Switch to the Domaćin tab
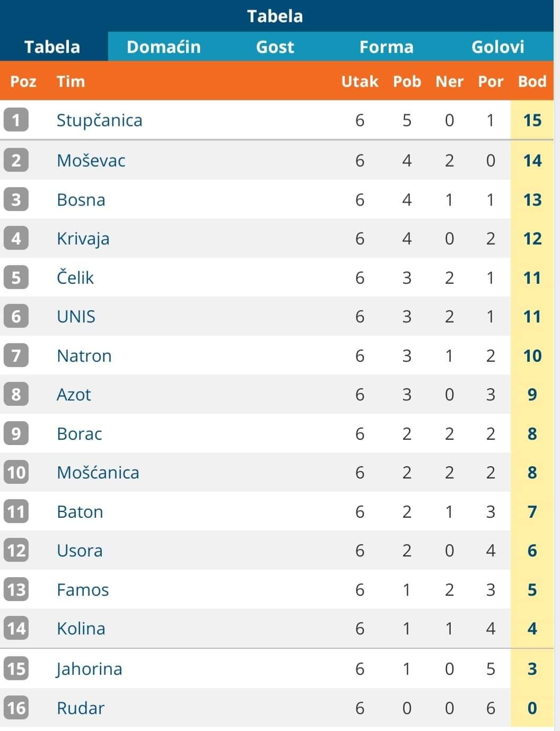The width and height of the screenshot is (560, 731). pos(163,47)
